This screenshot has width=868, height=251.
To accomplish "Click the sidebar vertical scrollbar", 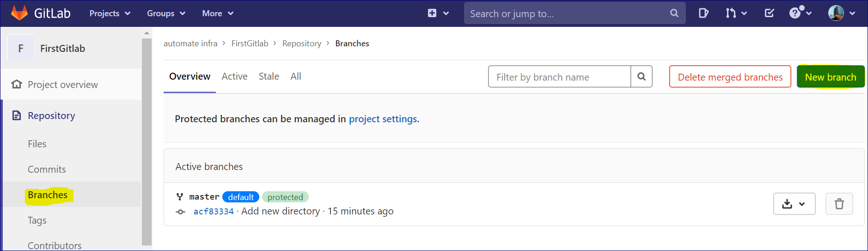I will click(x=147, y=141).
